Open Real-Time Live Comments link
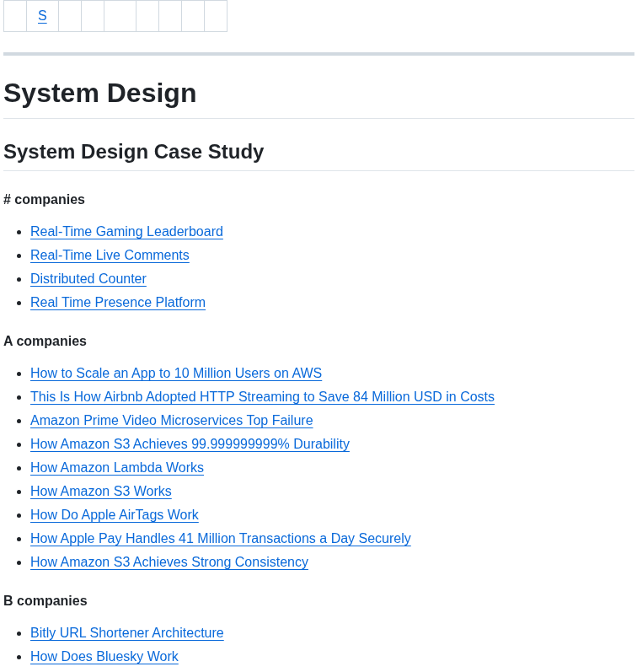This screenshot has height=672, width=637. pyautogui.click(x=110, y=255)
